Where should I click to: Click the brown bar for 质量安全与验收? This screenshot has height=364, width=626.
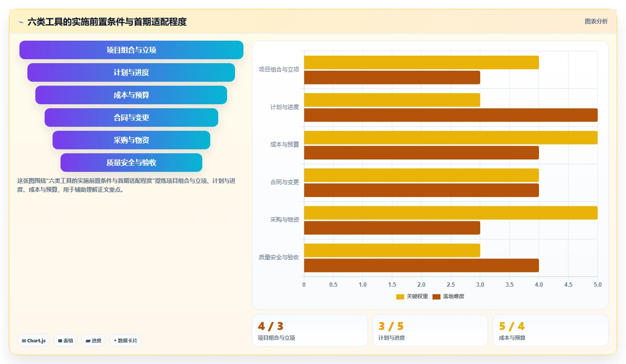click(x=421, y=265)
